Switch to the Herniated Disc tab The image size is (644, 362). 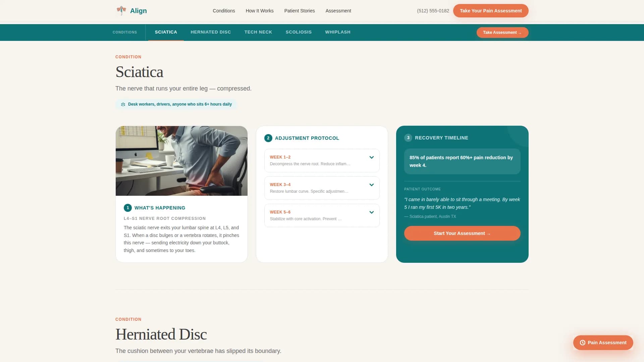pyautogui.click(x=211, y=32)
